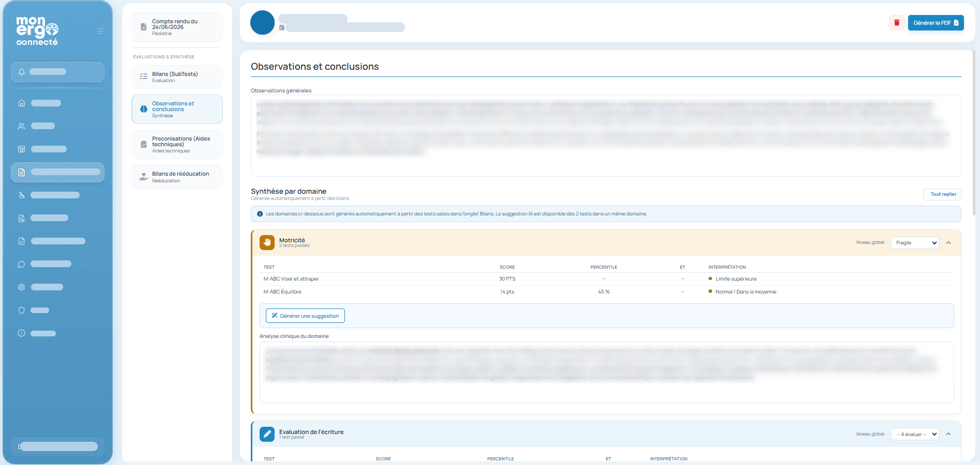Click the red trash delete icon
Screen dimensions: 980x465
897,23
